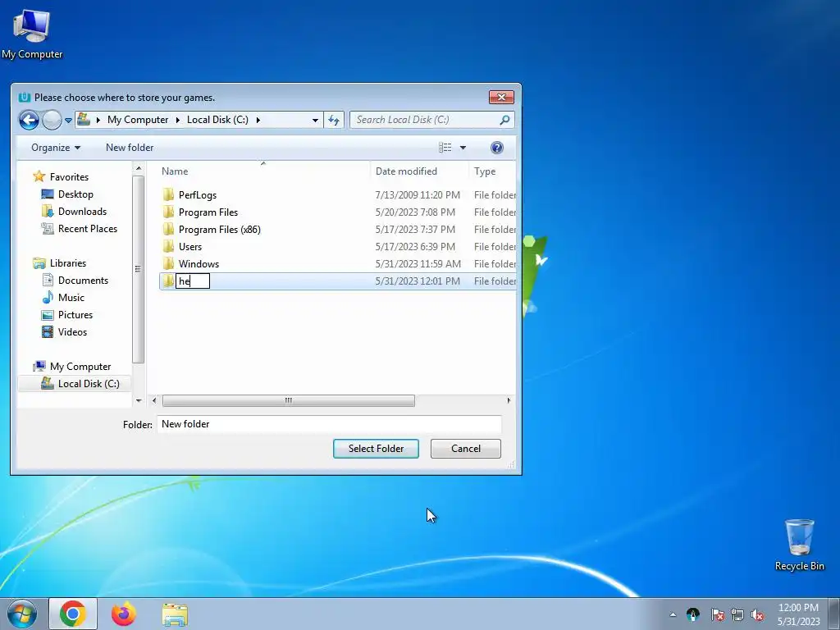Click My Computer desktop icon
The width and height of the screenshot is (840, 630).
pos(32,33)
